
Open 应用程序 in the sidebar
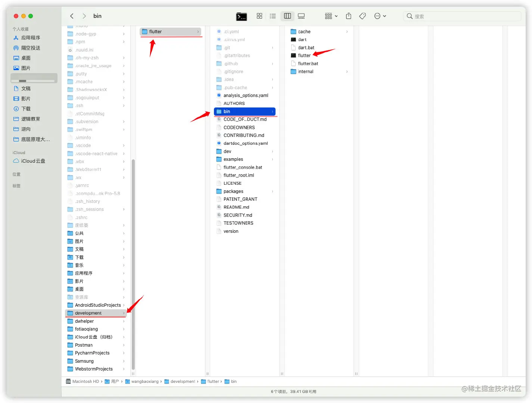coord(31,38)
